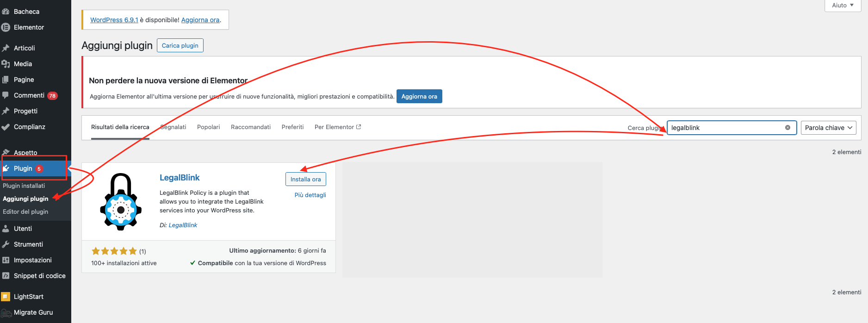Click Installa ora for LegalBlink
The image size is (868, 323).
(x=306, y=179)
